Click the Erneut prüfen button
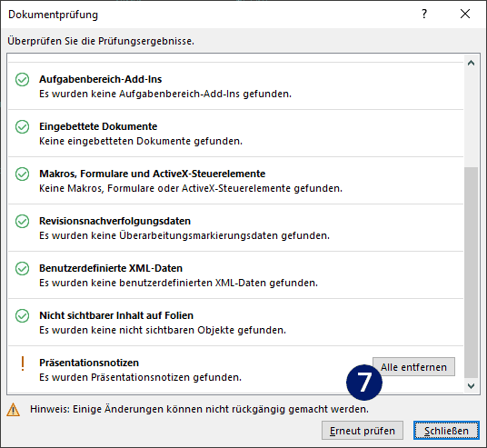Viewport: 487px width, 448px height. pyautogui.click(x=363, y=431)
